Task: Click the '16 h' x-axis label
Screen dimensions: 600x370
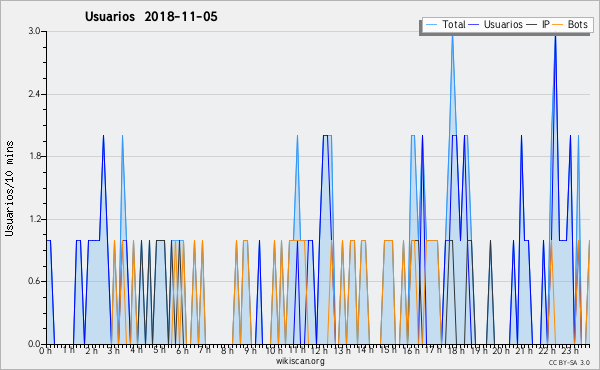Action: point(411,350)
